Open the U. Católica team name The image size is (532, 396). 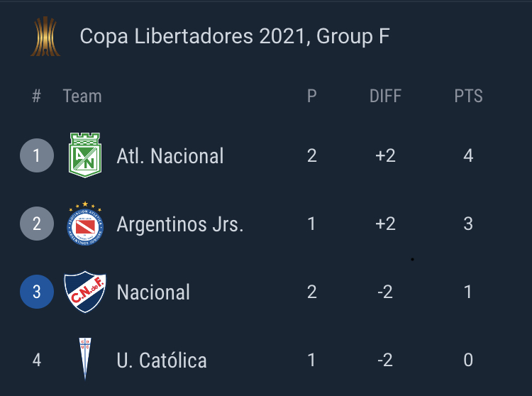[x=162, y=361]
